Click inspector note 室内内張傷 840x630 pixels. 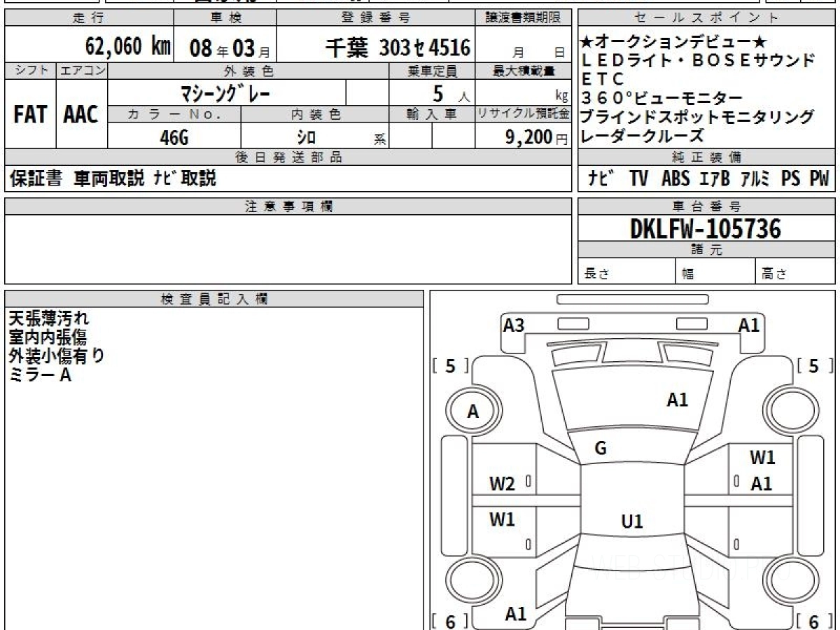point(48,337)
